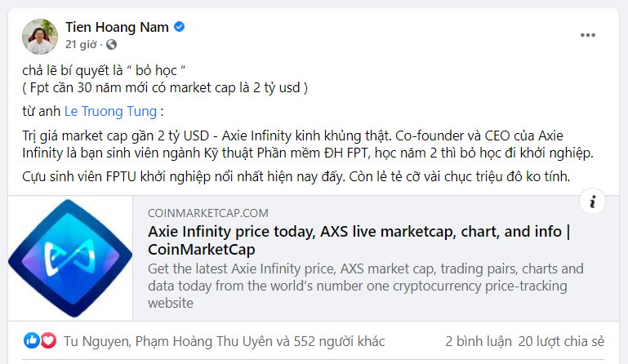The image size is (628, 364).
Task: Click the blue Like reaction icon
Action: pyautogui.click(x=32, y=340)
